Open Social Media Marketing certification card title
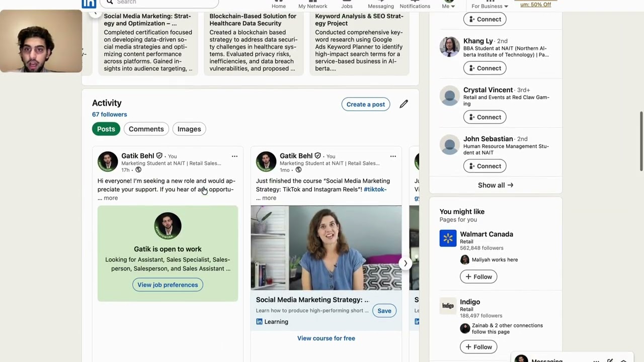 147,20
